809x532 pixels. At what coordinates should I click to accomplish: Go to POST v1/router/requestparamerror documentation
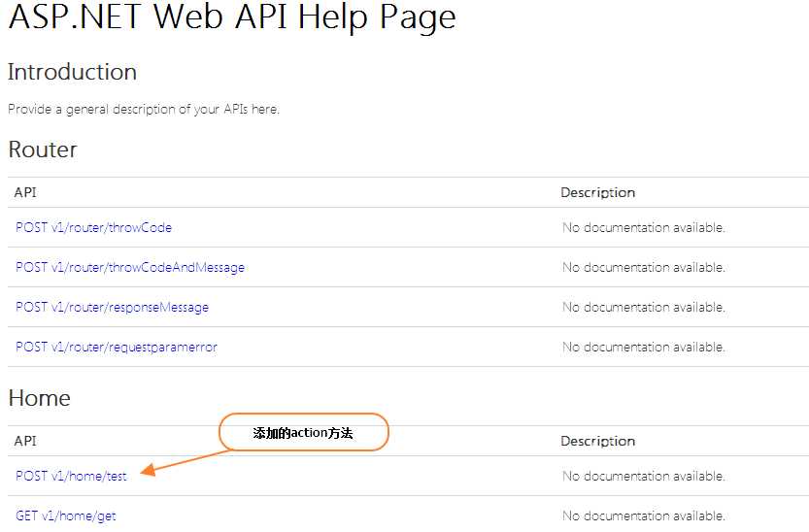tap(117, 348)
